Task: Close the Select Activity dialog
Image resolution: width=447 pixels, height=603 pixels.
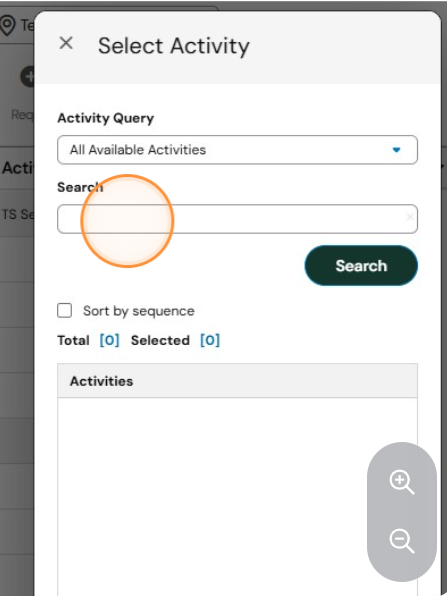Action: (66, 43)
